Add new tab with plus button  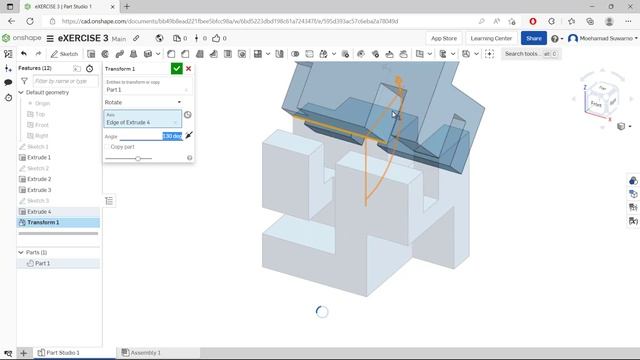pyautogui.click(x=23, y=353)
